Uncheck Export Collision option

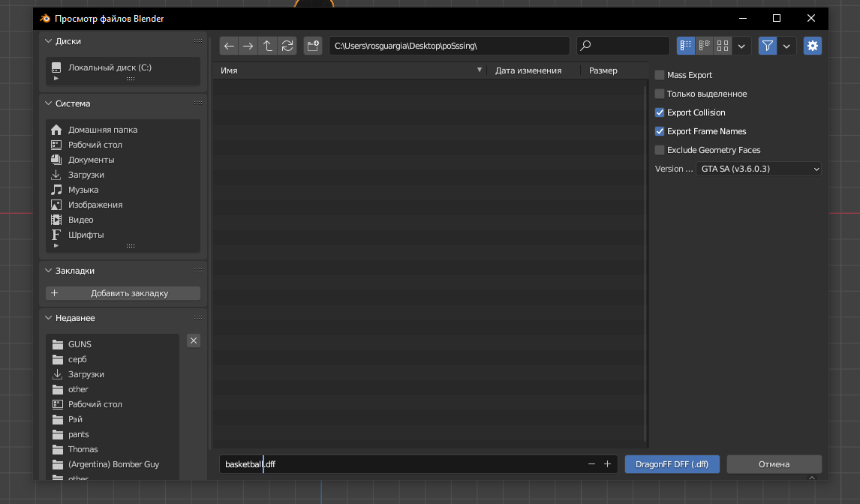[x=660, y=112]
